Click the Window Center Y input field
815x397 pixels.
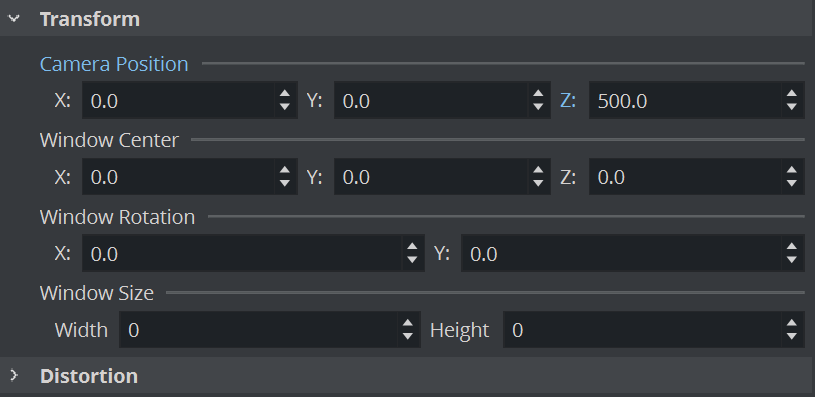pyautogui.click(x=431, y=177)
